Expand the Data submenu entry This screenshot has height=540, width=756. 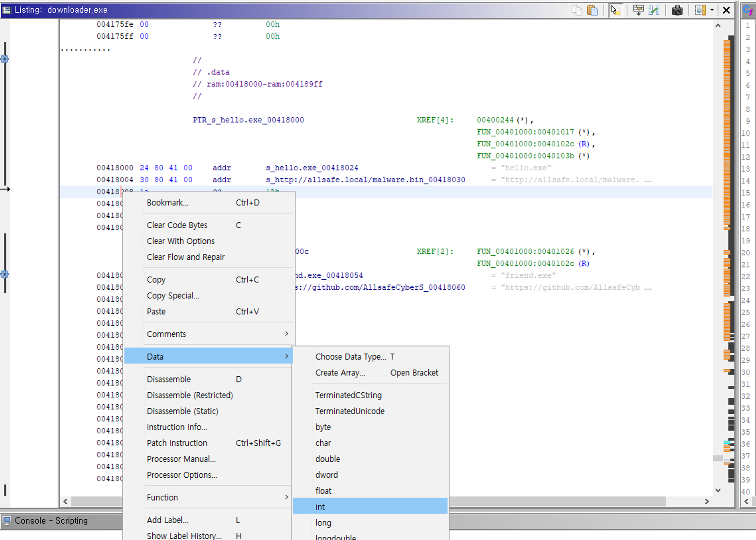pos(208,356)
